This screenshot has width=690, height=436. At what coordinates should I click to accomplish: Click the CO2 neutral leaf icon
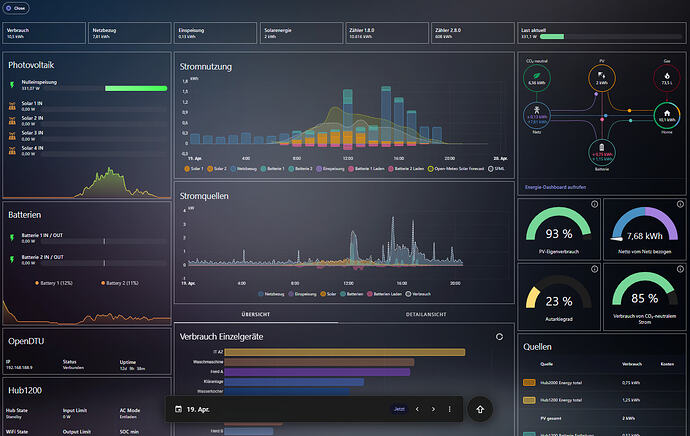coord(536,78)
